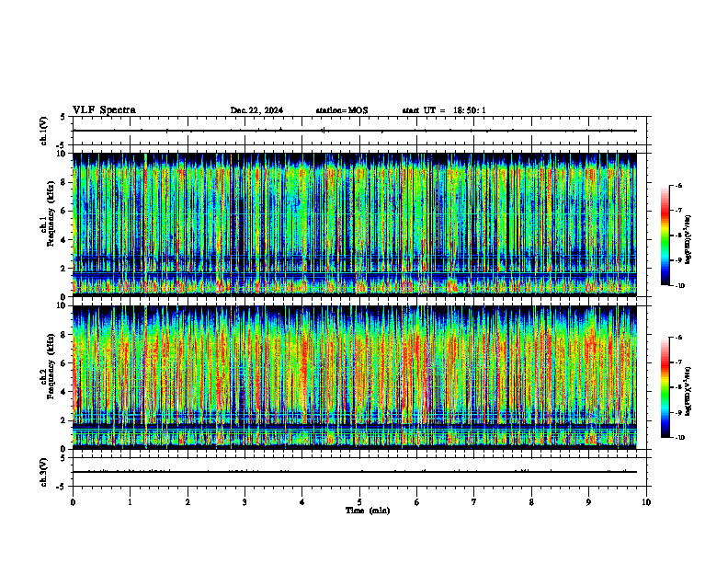Click the ch.1 voltage waveform trace
Image resolution: width=728 pixels, height=563 pixels.
[355, 131]
